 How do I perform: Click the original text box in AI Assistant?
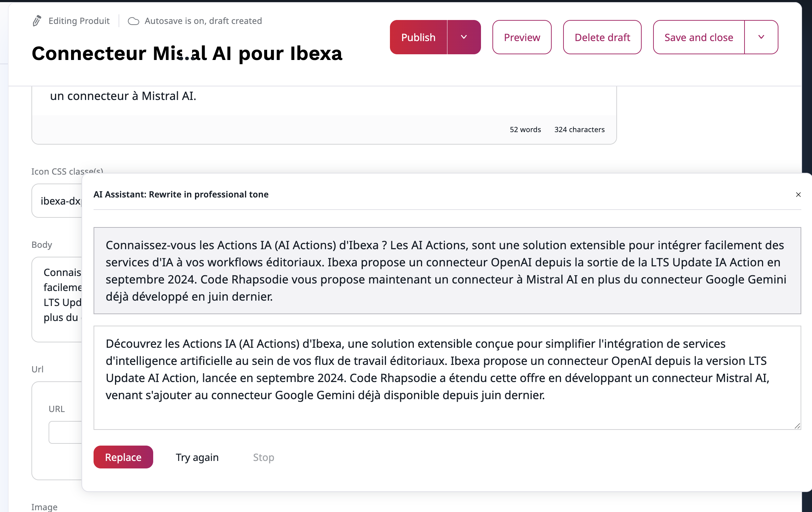[447, 271]
